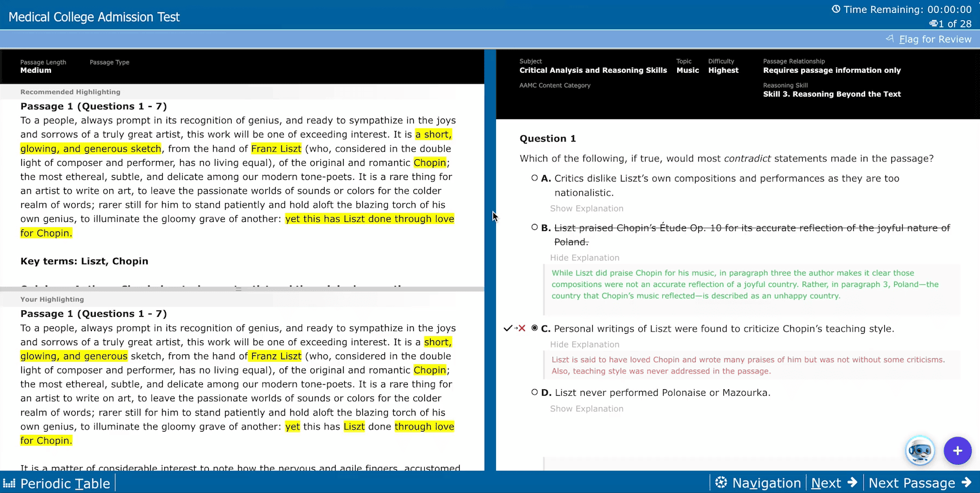The width and height of the screenshot is (980, 493).
Task: Select answer choice D radio button
Action: click(535, 392)
